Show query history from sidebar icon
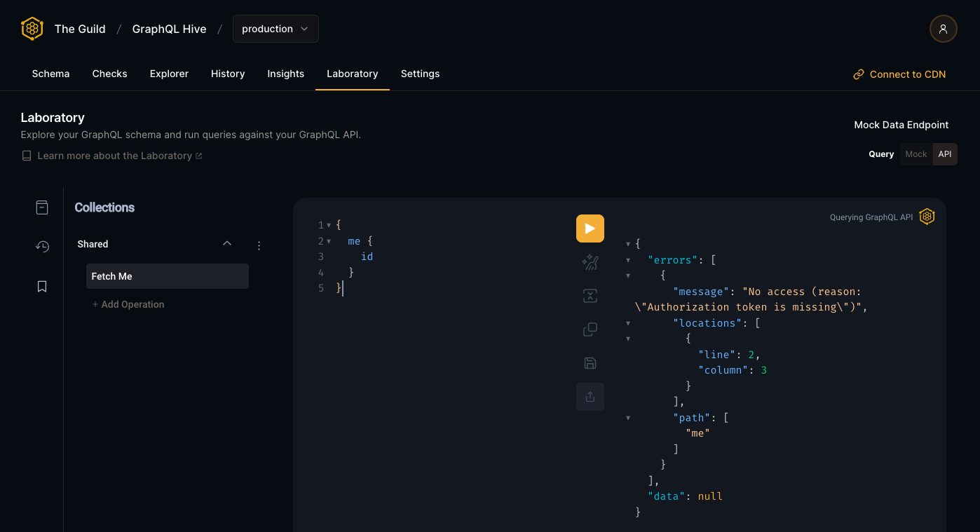Screen dimensions: 980x532 pyautogui.click(x=42, y=247)
